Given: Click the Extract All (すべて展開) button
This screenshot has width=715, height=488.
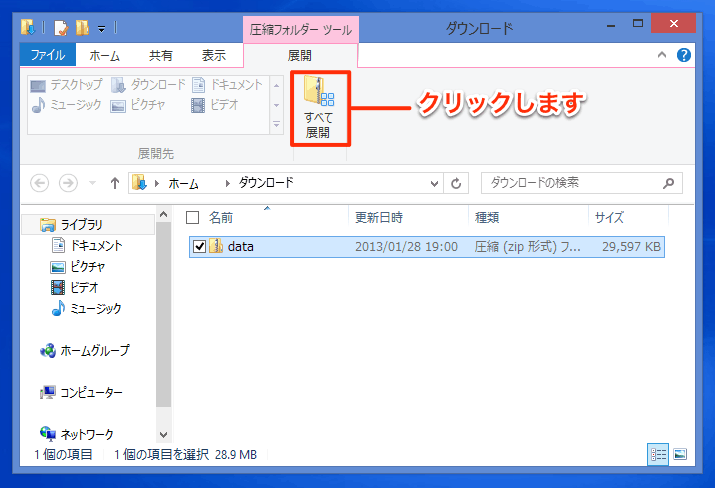Looking at the screenshot, I should (319, 108).
